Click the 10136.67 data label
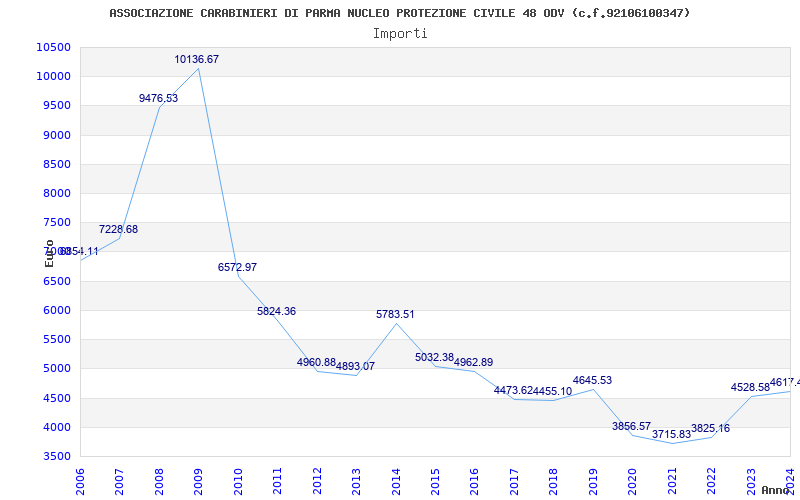This screenshot has width=800, height=500. click(196, 59)
